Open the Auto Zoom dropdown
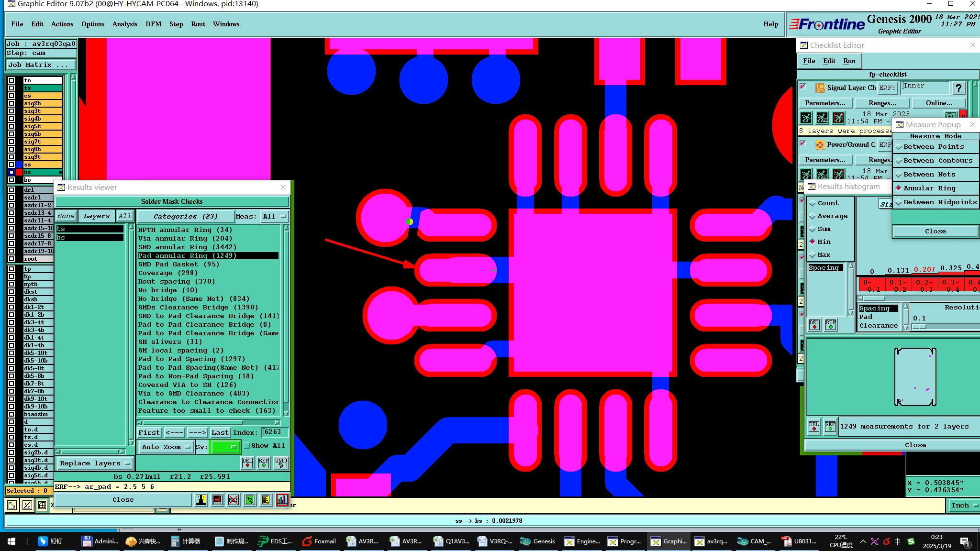This screenshot has width=980, height=551. click(x=166, y=447)
